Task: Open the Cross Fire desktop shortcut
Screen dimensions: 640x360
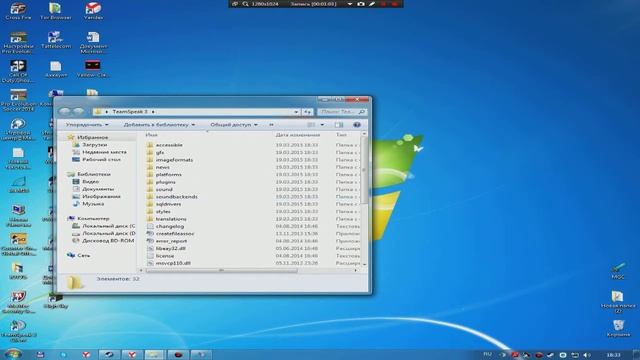Action: [18, 11]
